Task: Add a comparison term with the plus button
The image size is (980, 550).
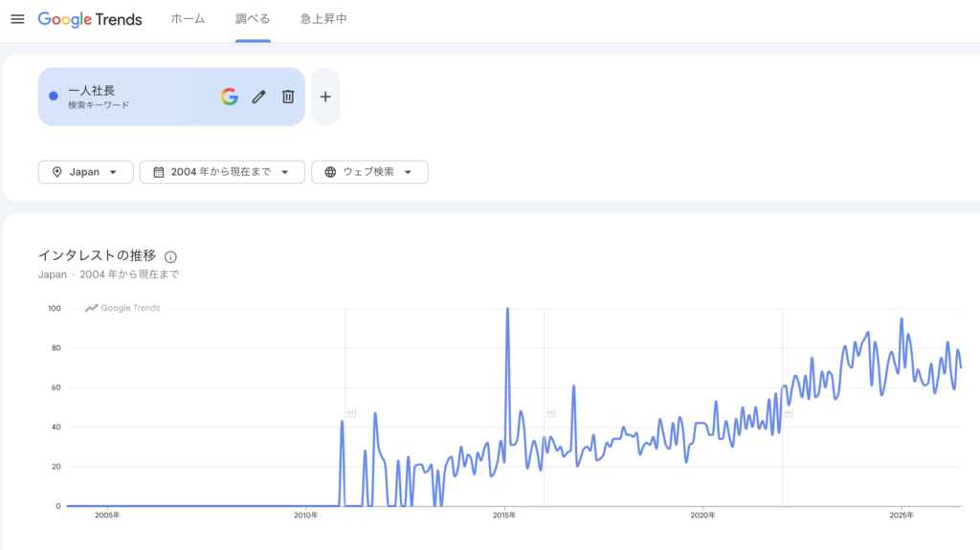Action: coord(325,97)
